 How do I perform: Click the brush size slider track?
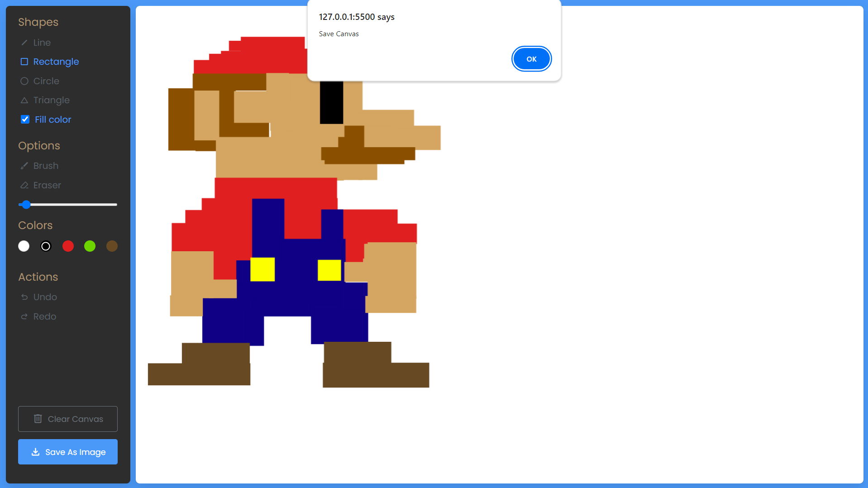pos(68,205)
